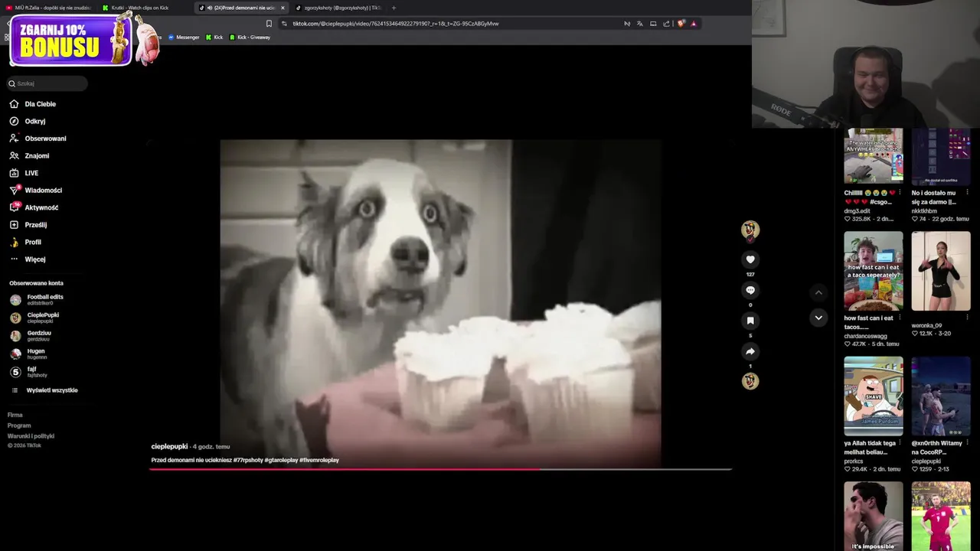The height and width of the screenshot is (551, 980).
Task: Open the It's impossible video thumbnail
Action: (874, 516)
